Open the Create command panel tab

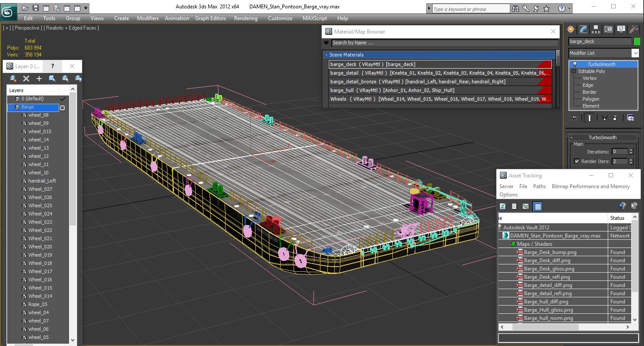(x=571, y=30)
